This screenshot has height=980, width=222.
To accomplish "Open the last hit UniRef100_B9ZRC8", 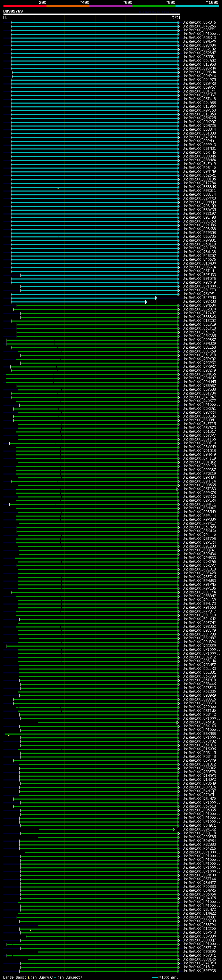I will [199, 971].
